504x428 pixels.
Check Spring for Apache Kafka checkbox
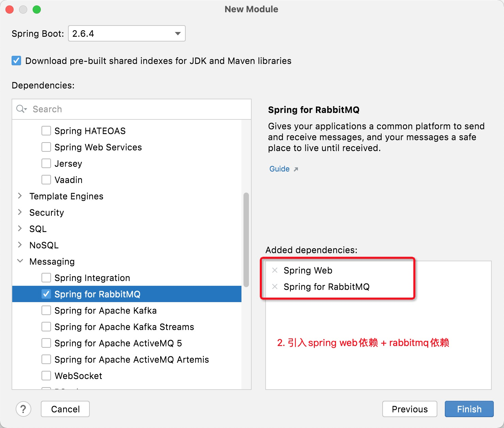click(46, 310)
